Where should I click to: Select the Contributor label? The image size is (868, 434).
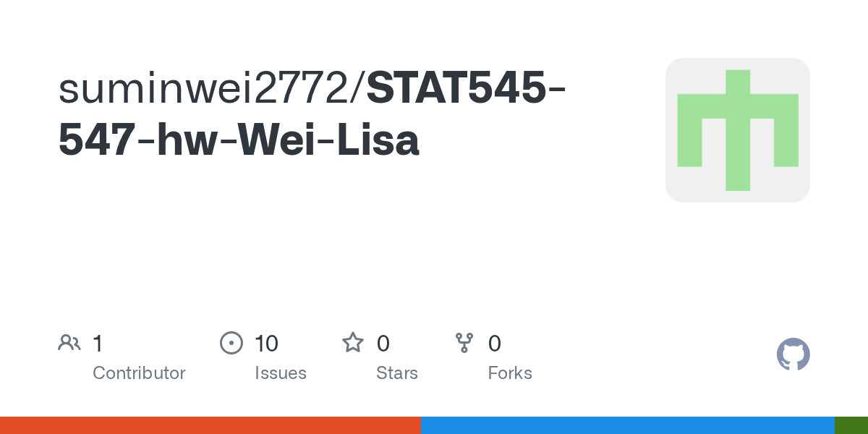click(x=139, y=373)
